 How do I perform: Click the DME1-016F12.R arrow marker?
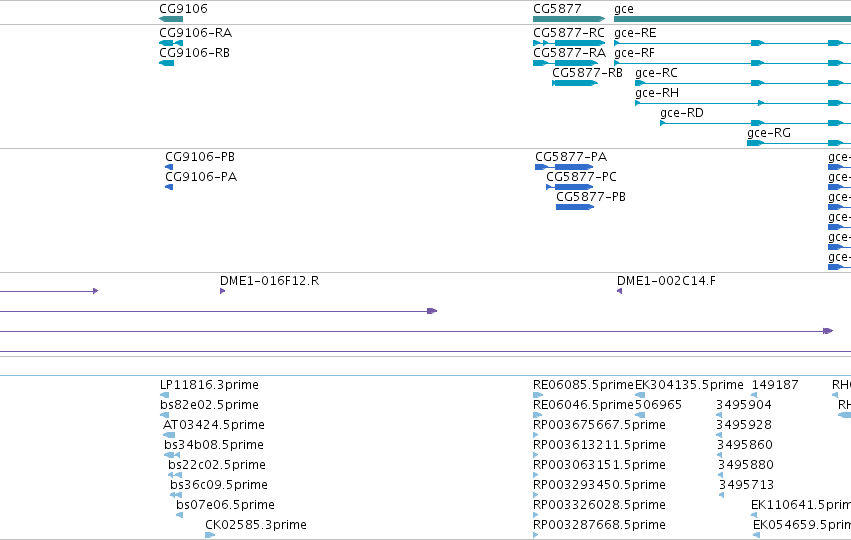click(223, 291)
